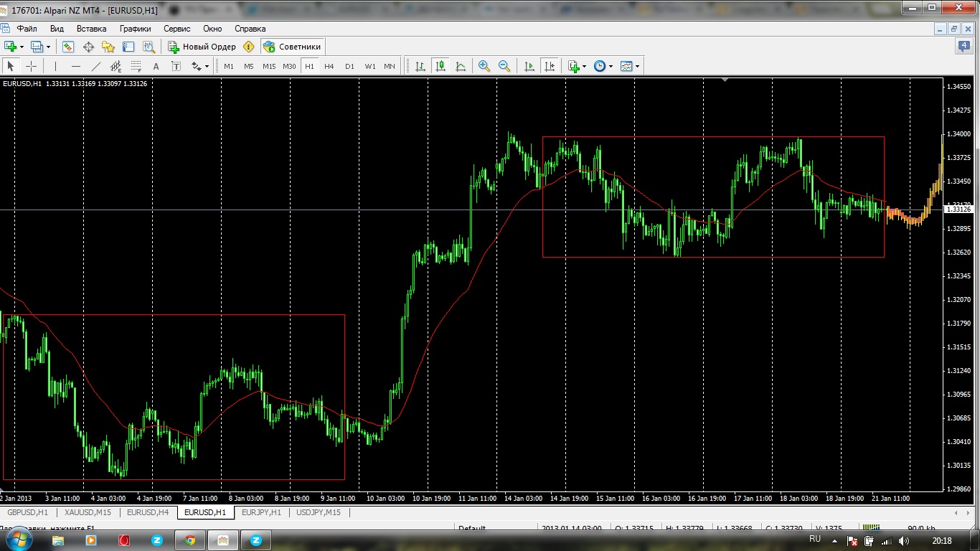The height and width of the screenshot is (551, 980).
Task: Open the new chart icon
Action: (11, 47)
